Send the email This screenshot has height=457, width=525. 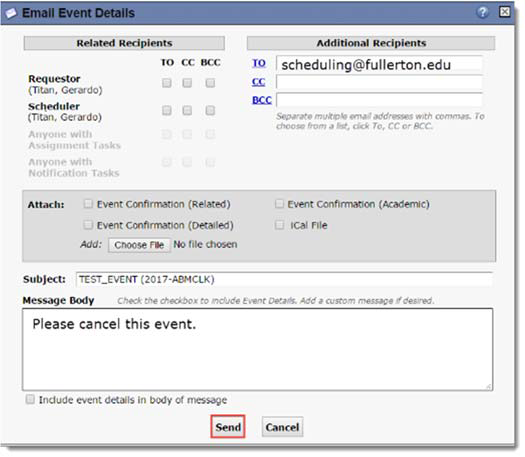(228, 427)
